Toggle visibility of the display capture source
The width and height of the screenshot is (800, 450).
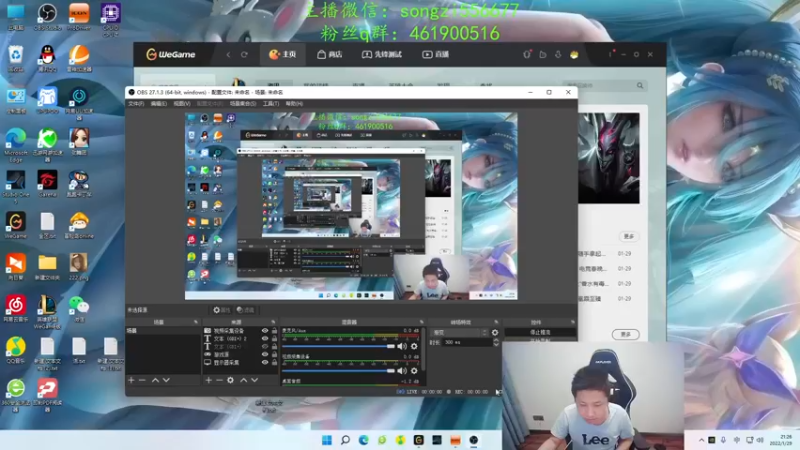click(265, 362)
